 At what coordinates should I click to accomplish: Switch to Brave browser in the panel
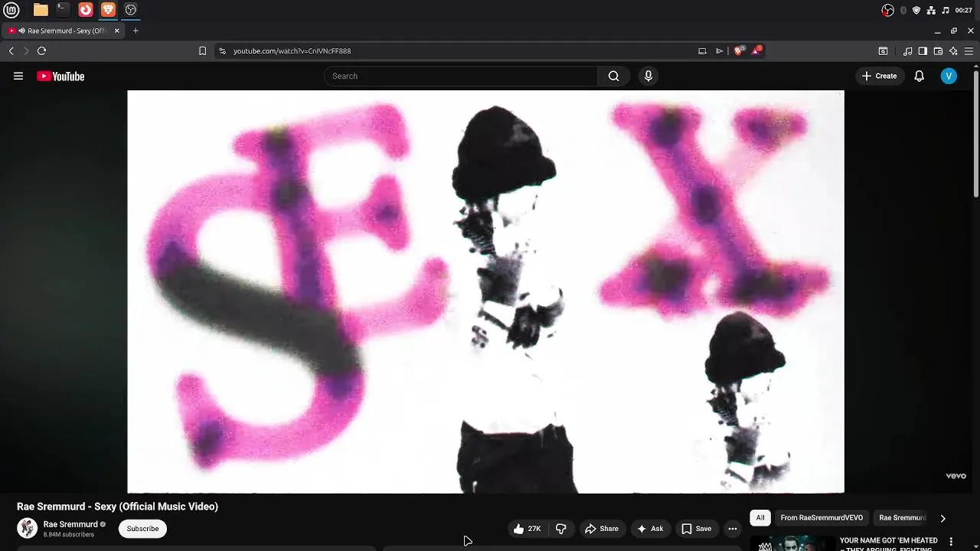coord(108,10)
